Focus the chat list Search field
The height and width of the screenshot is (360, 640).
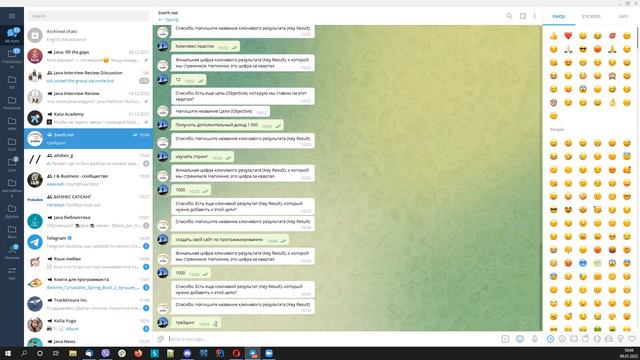click(x=88, y=16)
